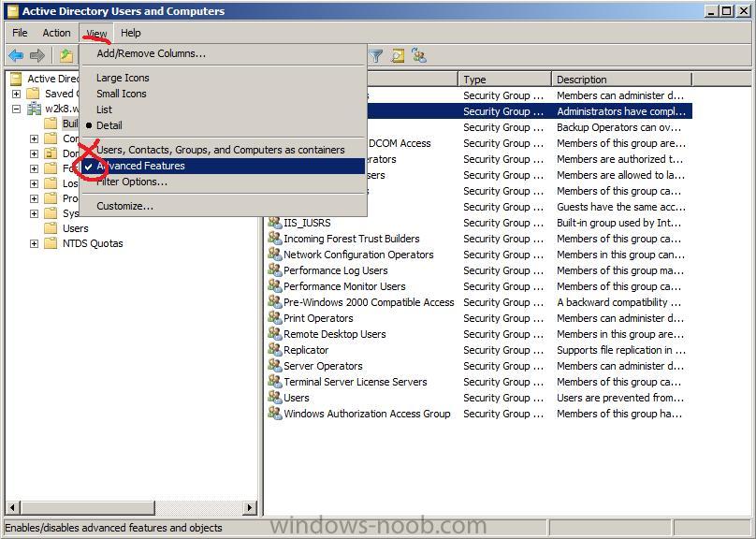Screen dimensions: 756x539
Task: Click the Active Directory root icon in the tree
Action: (16, 79)
